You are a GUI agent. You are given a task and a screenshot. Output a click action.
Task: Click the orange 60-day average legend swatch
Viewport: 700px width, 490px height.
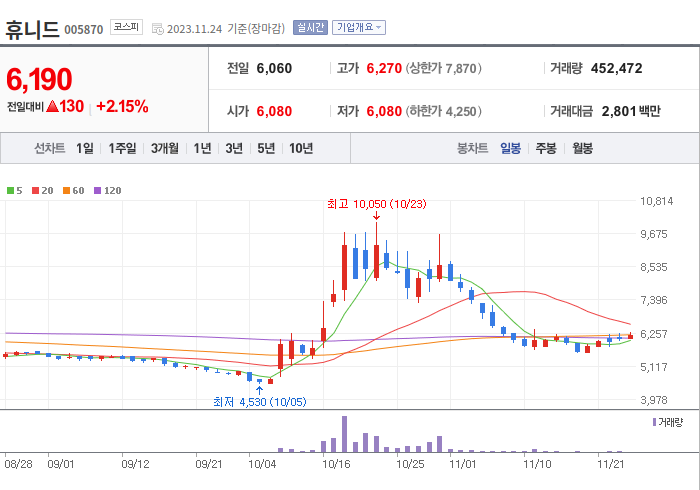point(67,191)
